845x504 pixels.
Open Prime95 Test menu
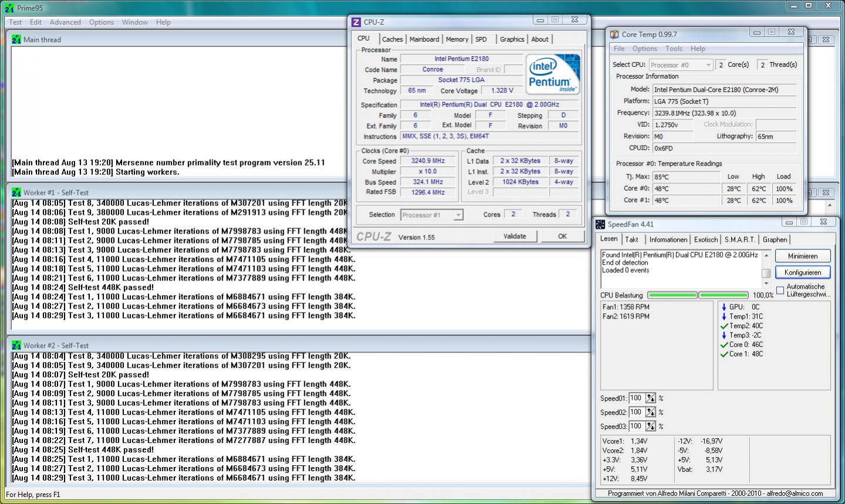15,22
